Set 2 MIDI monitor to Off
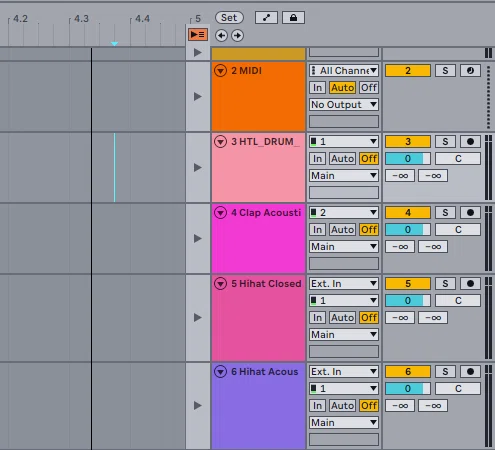Image resolution: width=495 pixels, height=450 pixels. pos(369,88)
